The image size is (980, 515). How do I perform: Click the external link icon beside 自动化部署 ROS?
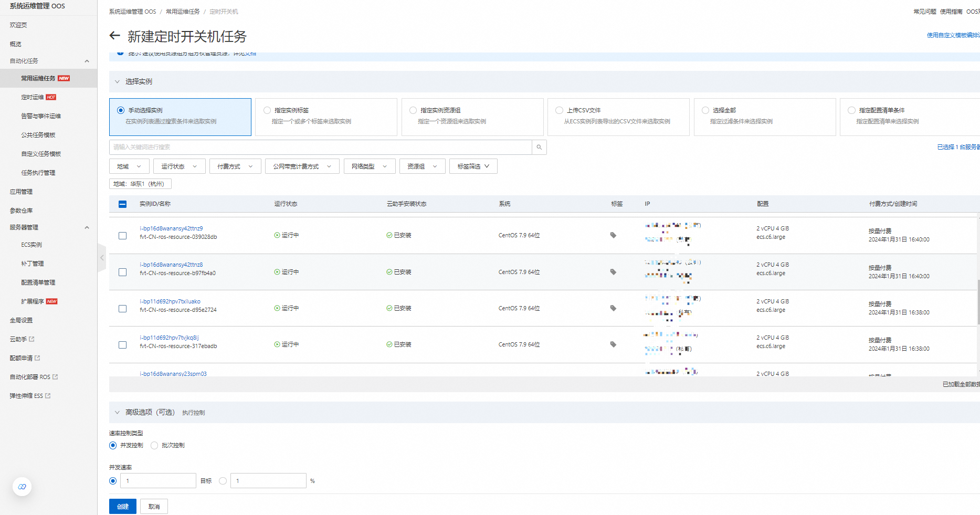(56, 377)
